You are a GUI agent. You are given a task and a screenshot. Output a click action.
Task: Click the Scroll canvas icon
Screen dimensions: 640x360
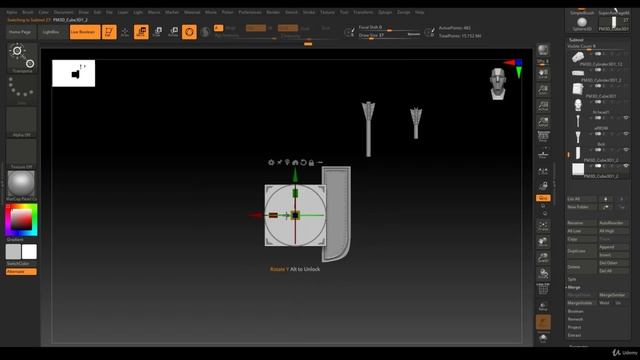click(x=543, y=74)
